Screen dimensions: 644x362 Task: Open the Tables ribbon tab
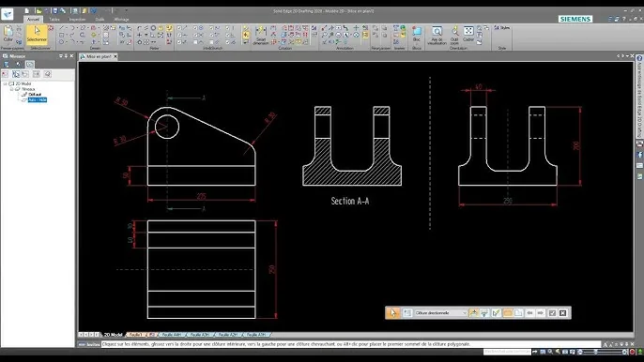[x=54, y=20]
